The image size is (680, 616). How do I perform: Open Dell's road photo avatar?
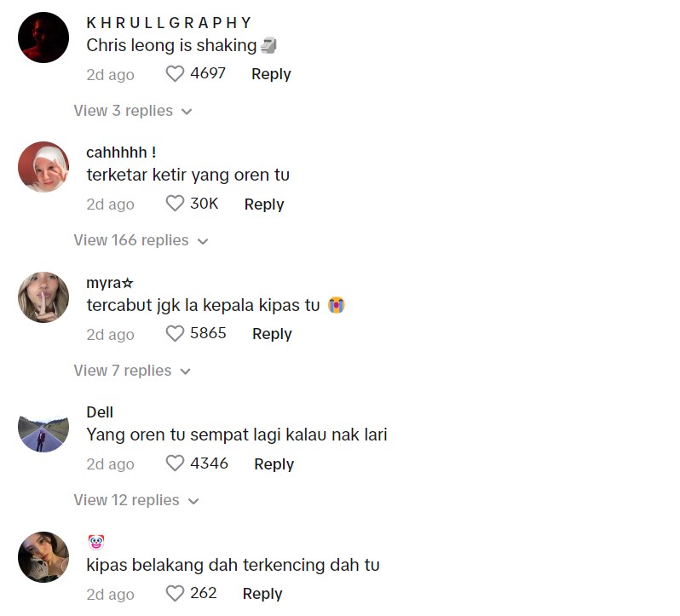43,427
